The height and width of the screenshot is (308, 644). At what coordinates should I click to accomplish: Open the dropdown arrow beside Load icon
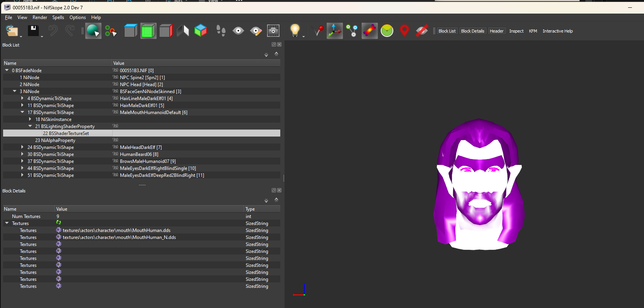point(21,36)
